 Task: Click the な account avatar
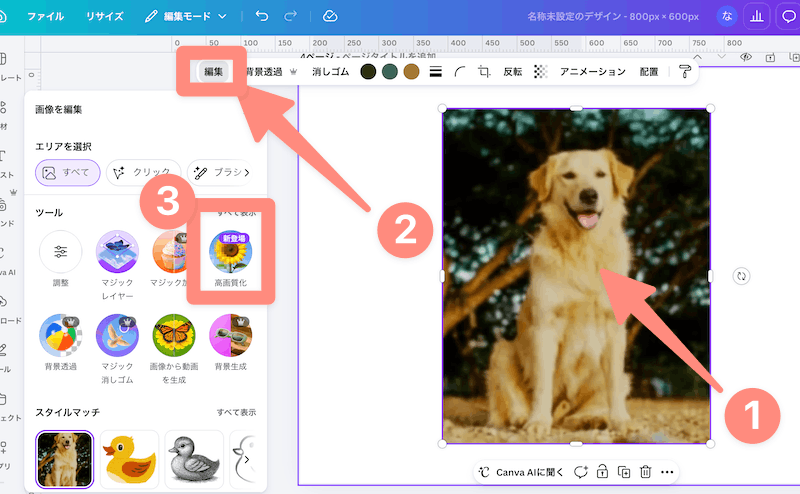(x=727, y=16)
